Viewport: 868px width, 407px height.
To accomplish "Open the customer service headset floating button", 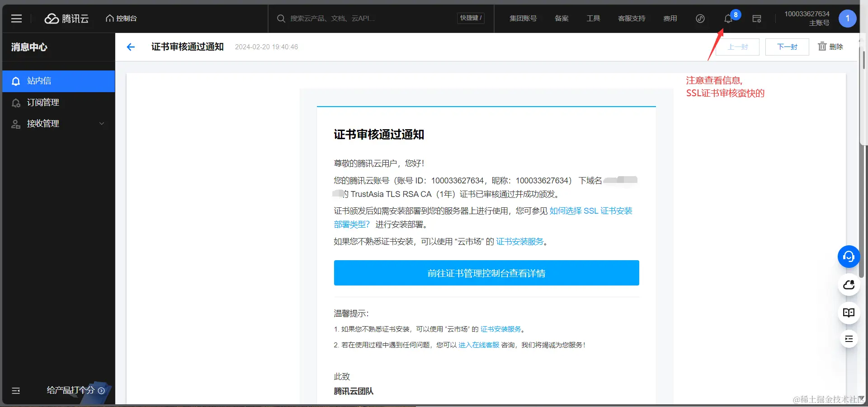I will point(849,257).
